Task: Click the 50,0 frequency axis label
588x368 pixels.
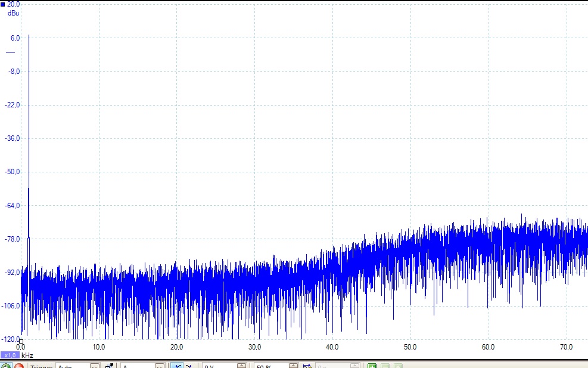Action: point(410,347)
